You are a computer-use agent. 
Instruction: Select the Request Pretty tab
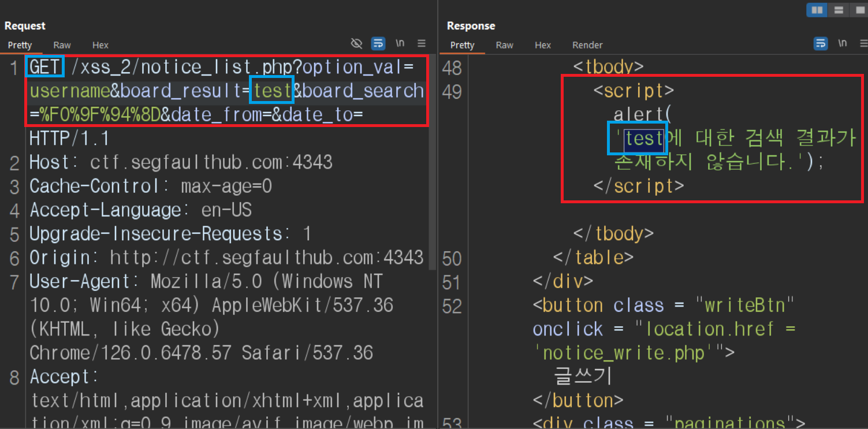[x=20, y=45]
